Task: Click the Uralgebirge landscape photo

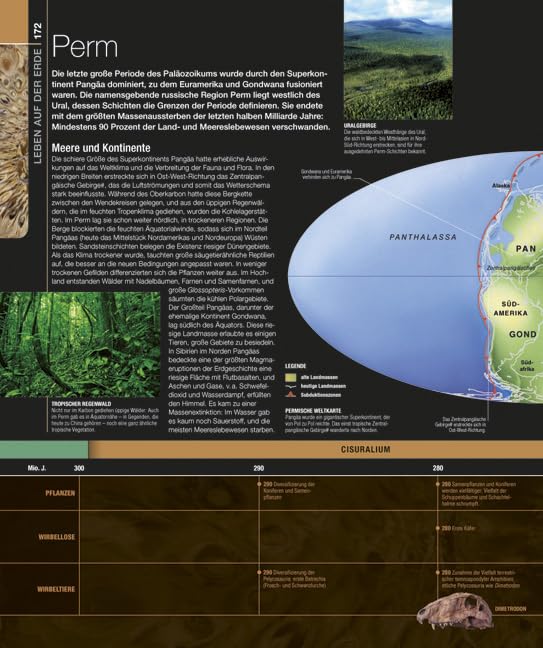Action: point(398,60)
